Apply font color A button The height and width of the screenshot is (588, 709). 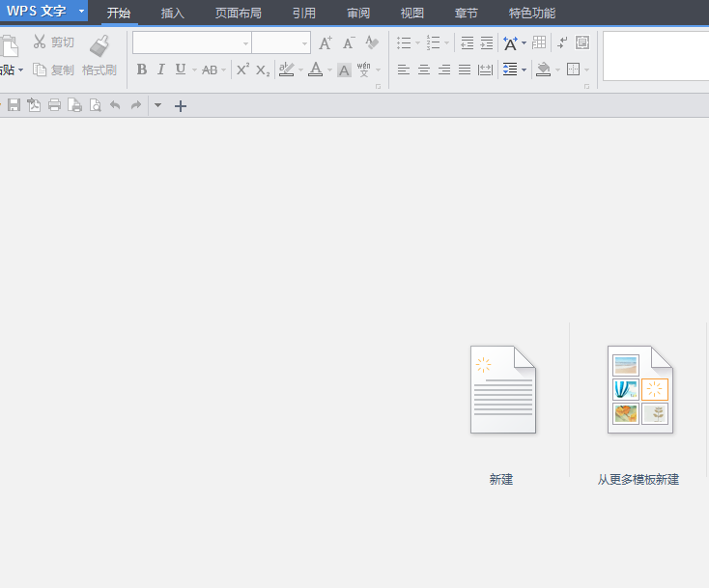(x=316, y=70)
